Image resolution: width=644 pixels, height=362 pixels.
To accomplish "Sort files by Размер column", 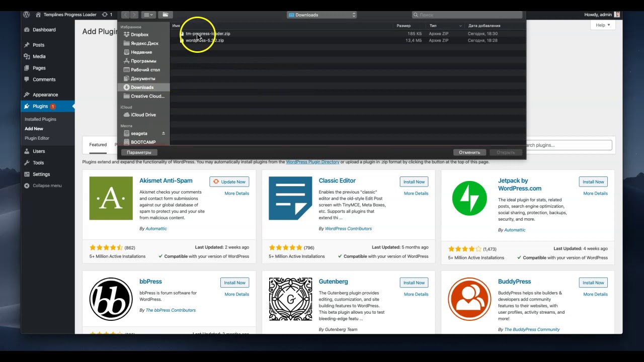I will pos(403,26).
